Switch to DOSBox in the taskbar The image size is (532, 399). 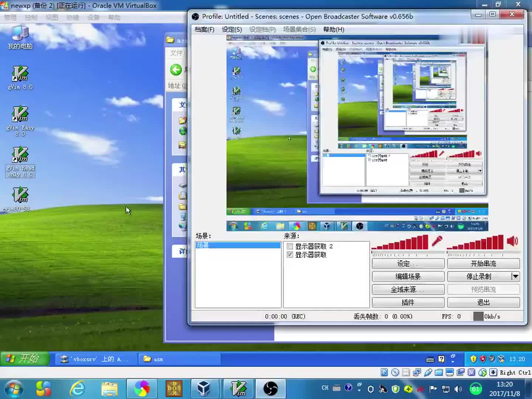point(174,389)
